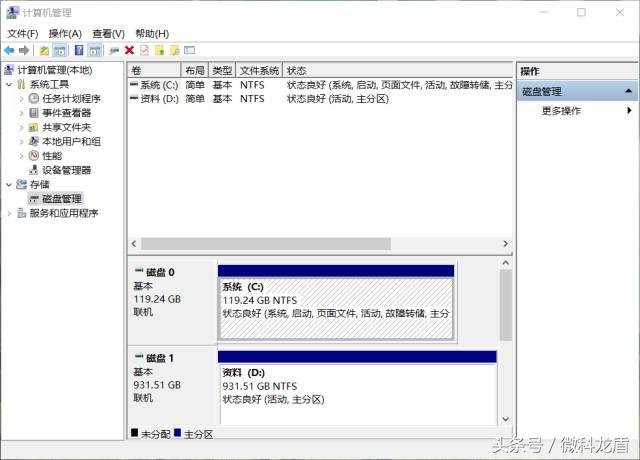Click the 计算机管理(本地) root node icon

[x=9, y=70]
